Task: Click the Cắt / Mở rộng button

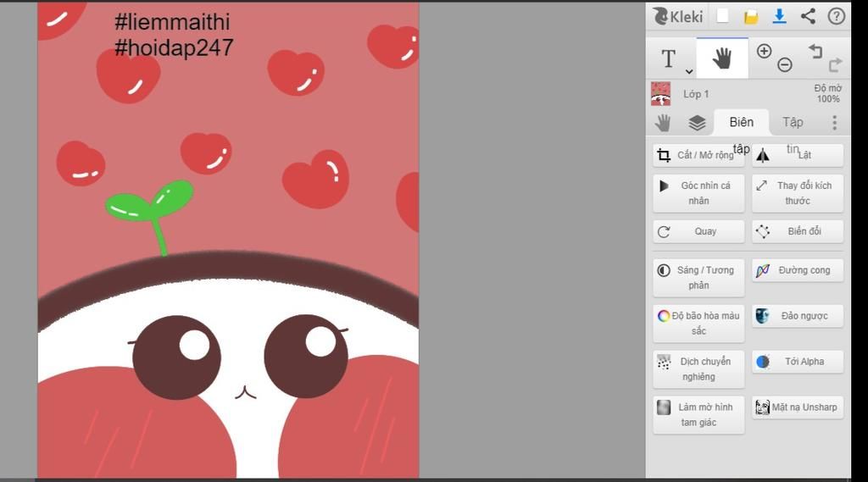Action: [x=698, y=155]
